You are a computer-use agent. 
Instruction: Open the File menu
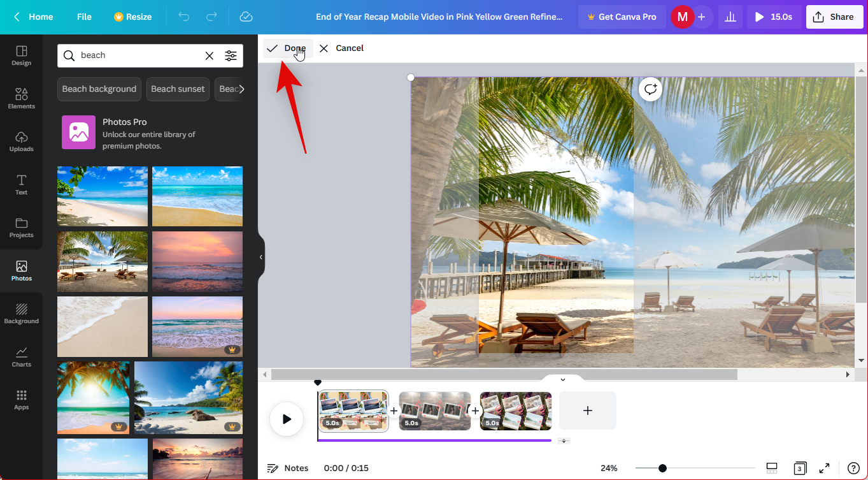(x=84, y=17)
